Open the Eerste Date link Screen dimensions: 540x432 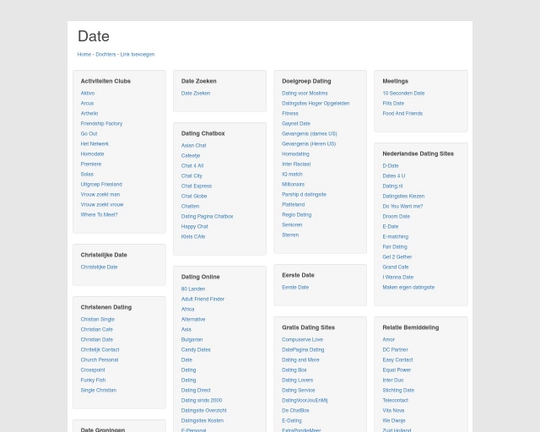click(x=295, y=287)
